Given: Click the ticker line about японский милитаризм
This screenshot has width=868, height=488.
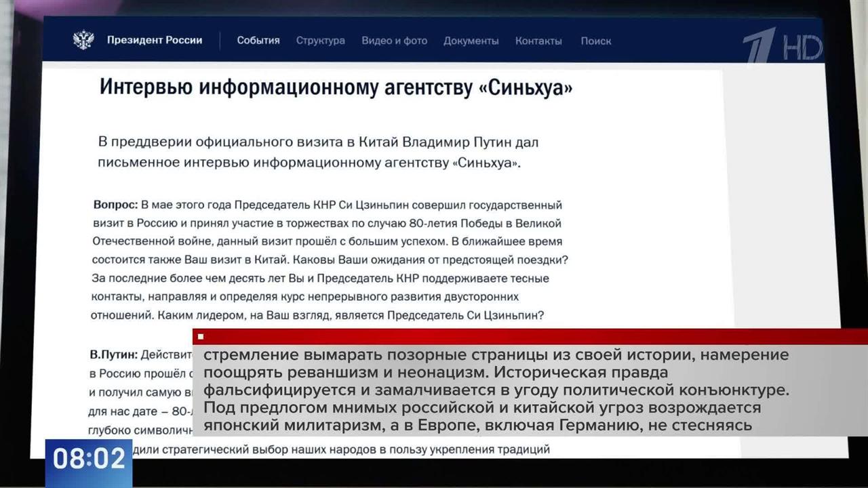Looking at the screenshot, I should (478, 426).
